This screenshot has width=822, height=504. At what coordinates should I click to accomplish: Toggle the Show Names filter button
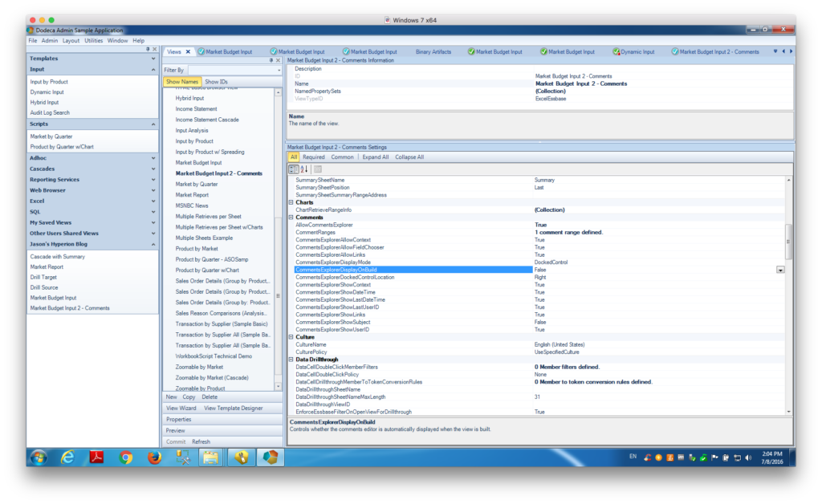click(x=182, y=81)
